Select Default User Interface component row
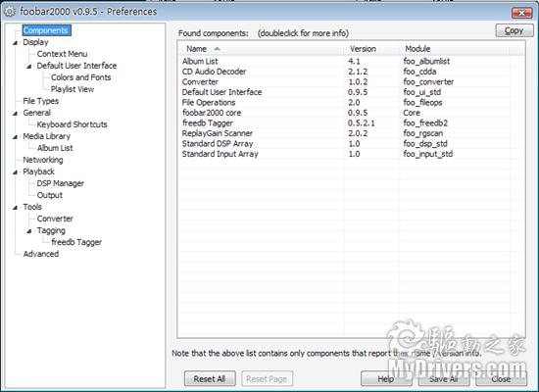The width and height of the screenshot is (539, 392). (x=351, y=92)
